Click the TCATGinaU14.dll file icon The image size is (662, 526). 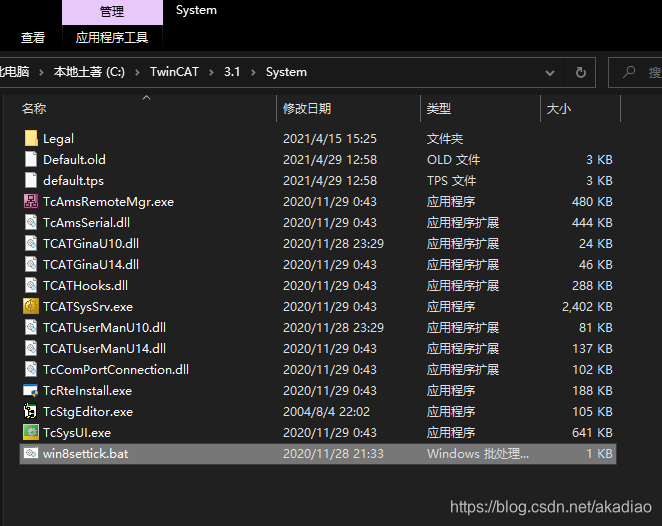click(31, 264)
